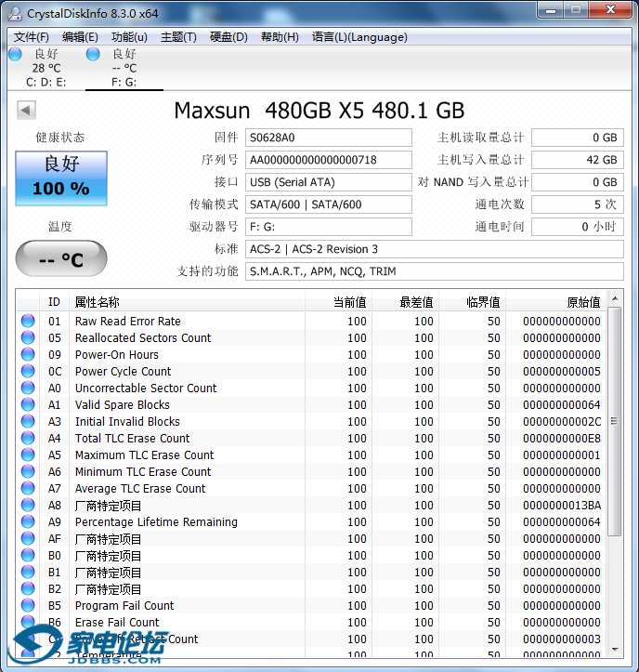Open the 功能(u) menu
Viewport: 639px width, 672px height.
[129, 37]
